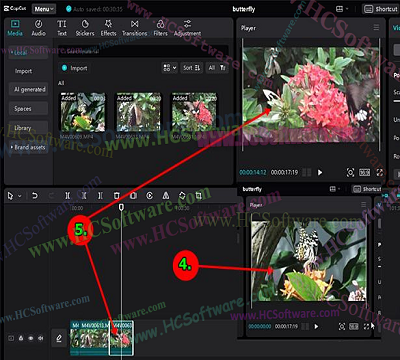This screenshot has width=400, height=360.
Task: Click the fullscreen icon in top Player
Action: coord(379,172)
